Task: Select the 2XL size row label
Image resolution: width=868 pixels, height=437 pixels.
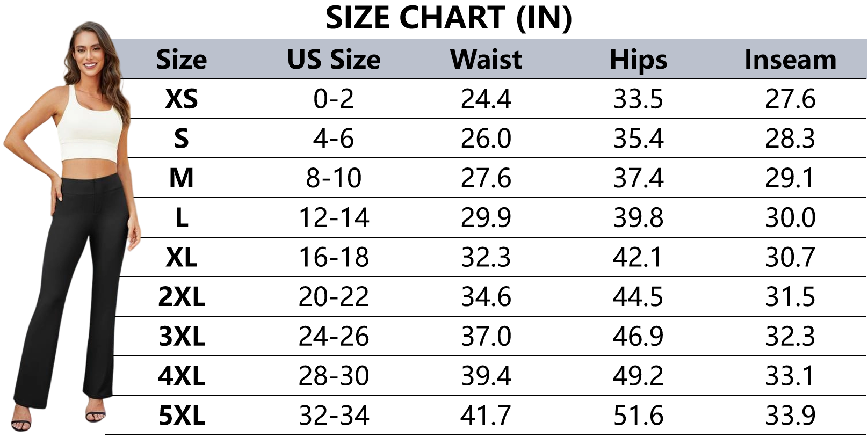Action: tap(182, 297)
